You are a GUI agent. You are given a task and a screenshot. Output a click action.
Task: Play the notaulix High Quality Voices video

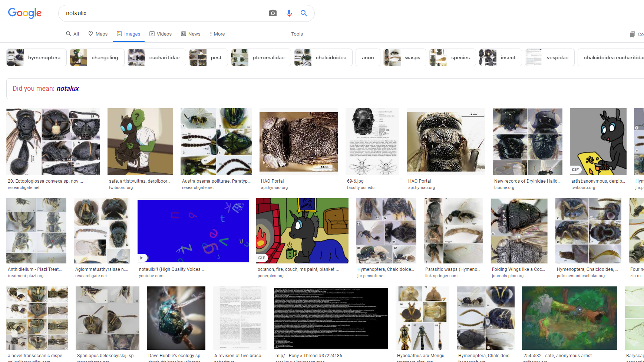(193, 231)
